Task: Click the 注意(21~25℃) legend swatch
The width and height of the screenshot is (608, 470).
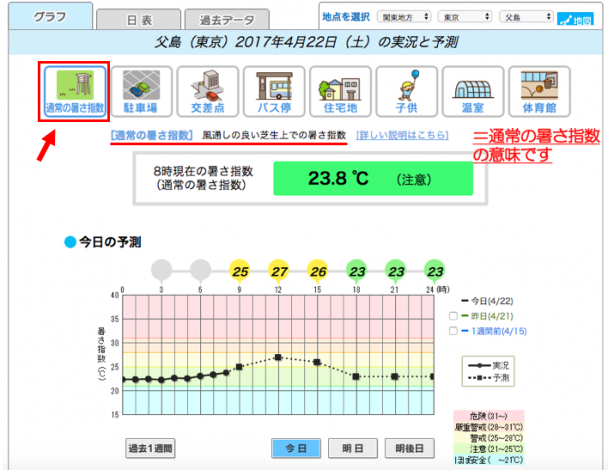Action: click(489, 449)
